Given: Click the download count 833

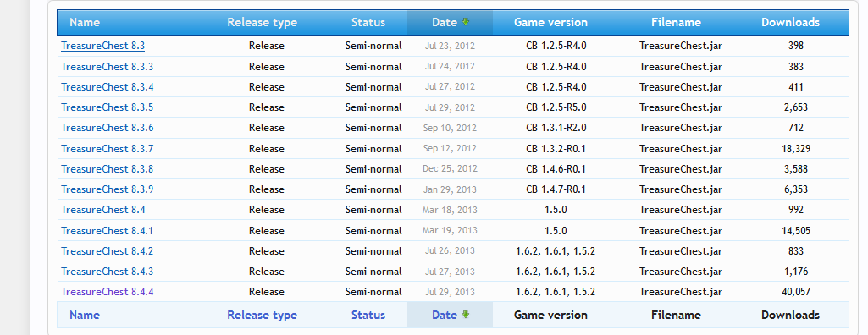Looking at the screenshot, I should point(796,251).
